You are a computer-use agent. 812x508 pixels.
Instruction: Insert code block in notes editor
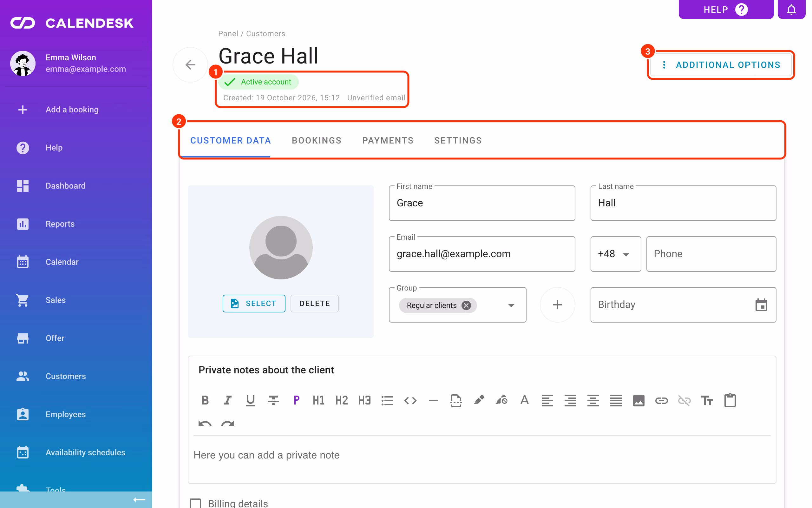(410, 400)
